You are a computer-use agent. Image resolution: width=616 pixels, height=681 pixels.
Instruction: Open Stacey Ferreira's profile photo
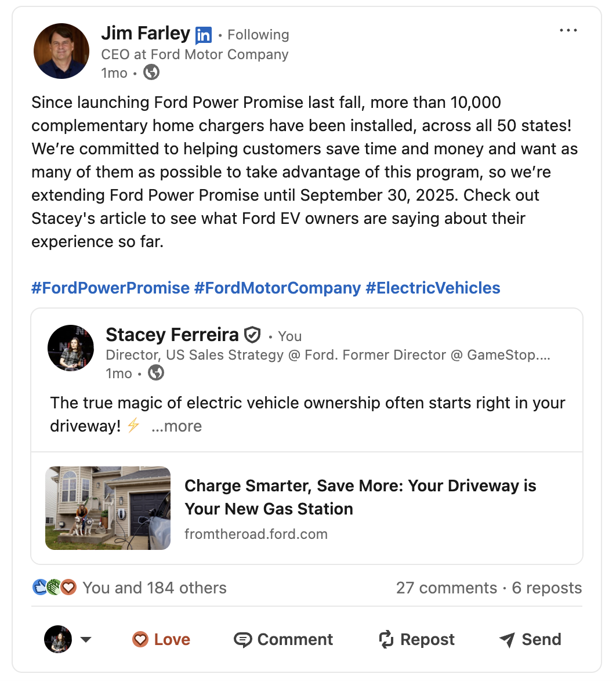point(71,348)
